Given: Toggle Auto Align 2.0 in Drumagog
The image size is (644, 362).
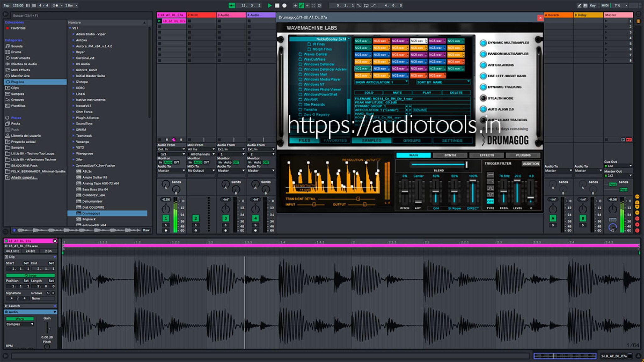Looking at the screenshot, I should (483, 109).
